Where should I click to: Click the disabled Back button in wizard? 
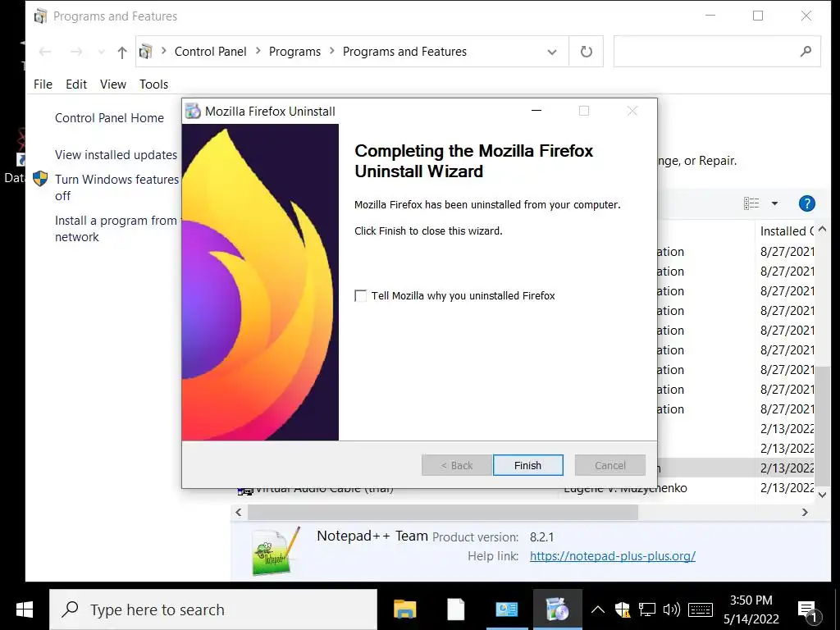456,465
